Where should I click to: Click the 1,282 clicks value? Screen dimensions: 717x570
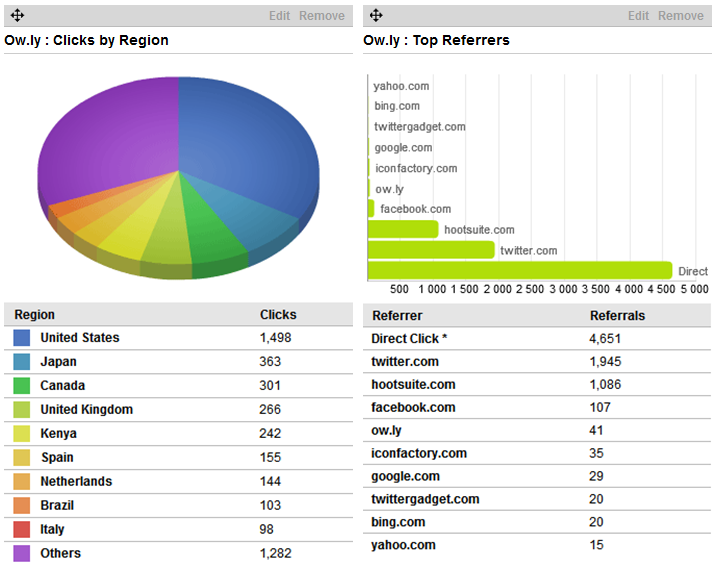275,554
